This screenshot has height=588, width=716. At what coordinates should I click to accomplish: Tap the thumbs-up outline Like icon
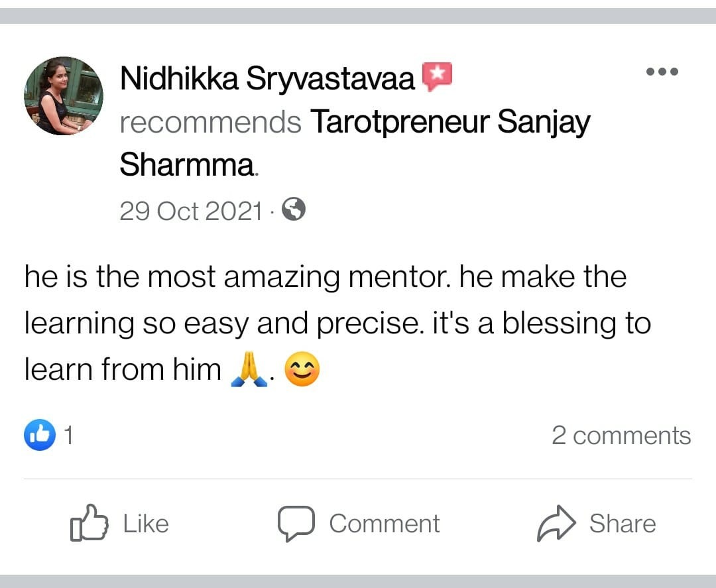tap(88, 523)
